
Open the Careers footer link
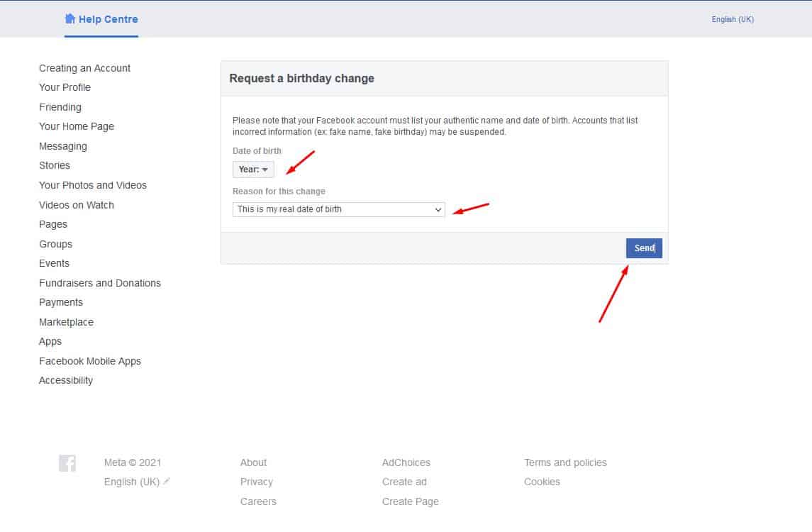tap(258, 501)
